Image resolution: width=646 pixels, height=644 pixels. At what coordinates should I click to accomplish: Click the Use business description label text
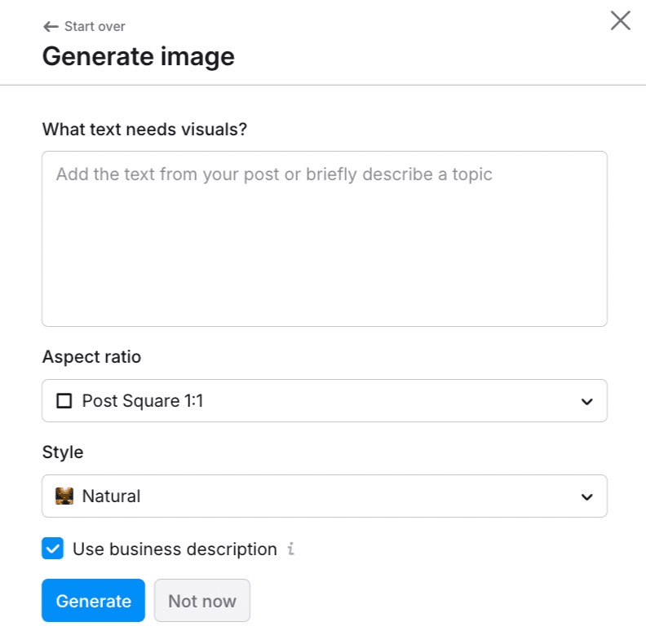(x=175, y=549)
